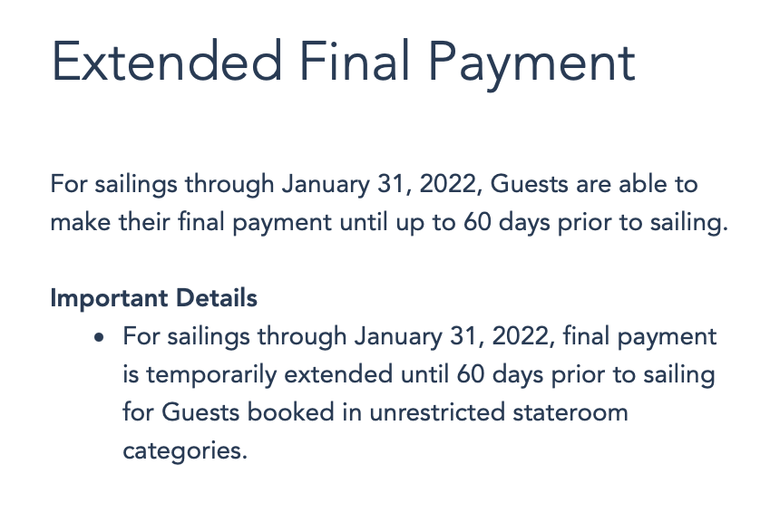The image size is (770, 532).
Task: Click "January 31, 2022" in the bulleted item
Action: point(458,336)
